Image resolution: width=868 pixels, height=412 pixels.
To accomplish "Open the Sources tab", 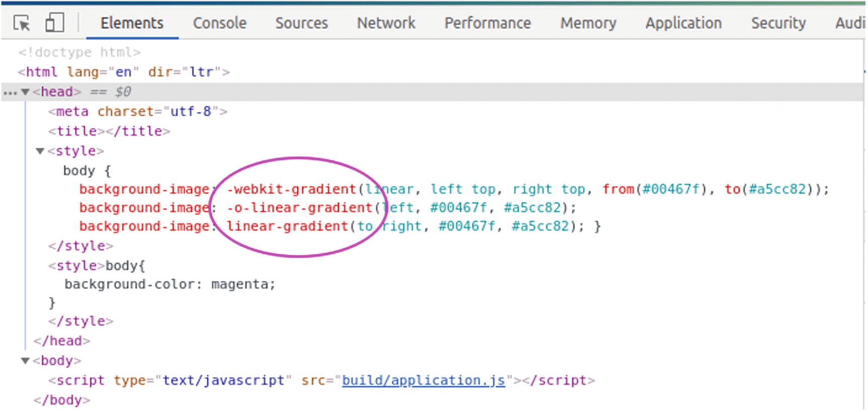I will pyautogui.click(x=301, y=23).
